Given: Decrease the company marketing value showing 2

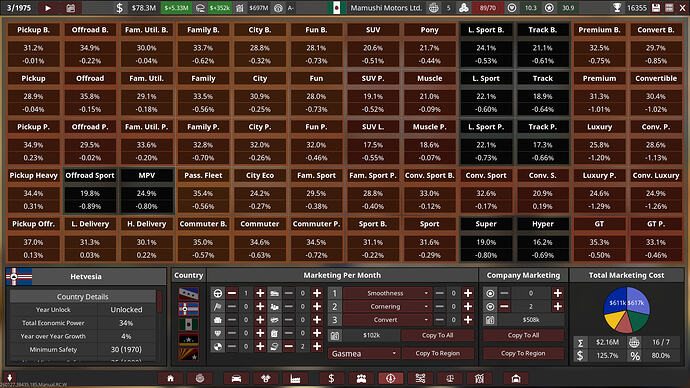Looking at the screenshot, I should (504, 307).
